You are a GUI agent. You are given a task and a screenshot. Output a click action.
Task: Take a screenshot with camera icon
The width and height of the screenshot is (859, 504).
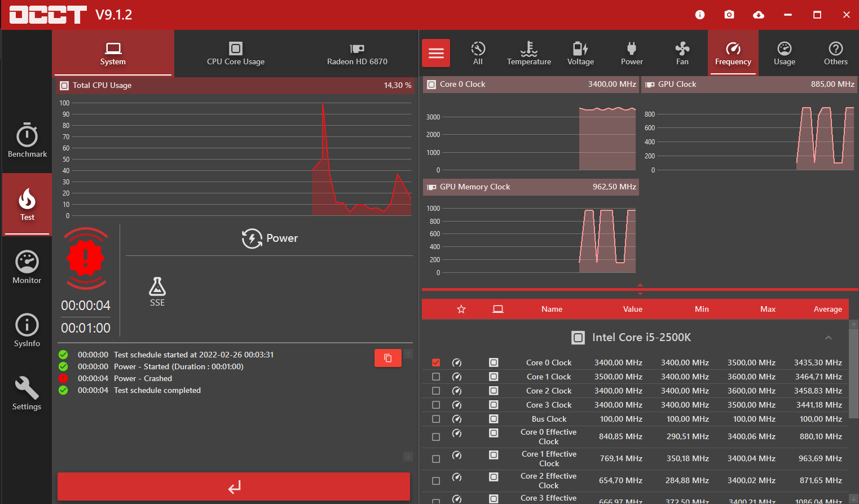coord(729,15)
